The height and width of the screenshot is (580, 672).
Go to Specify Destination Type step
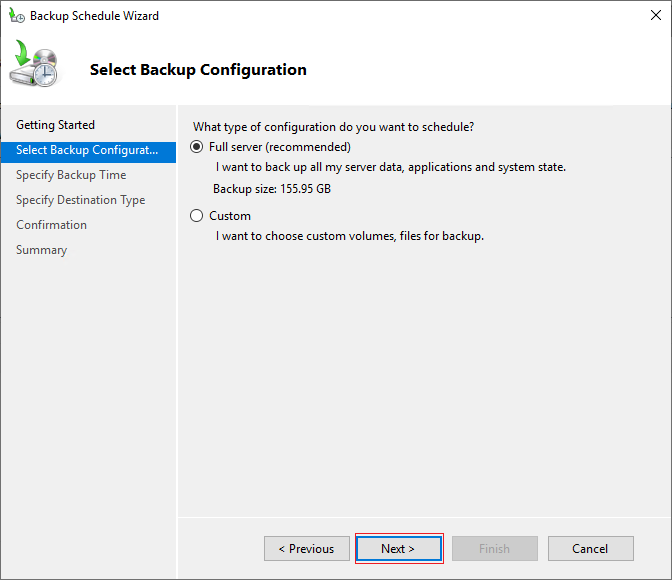[x=81, y=200]
